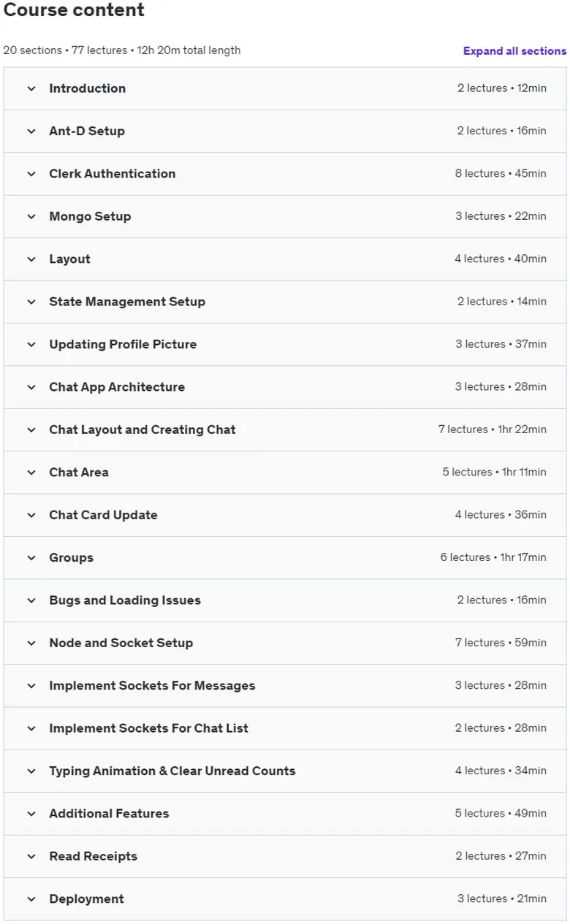Click chevron for Chat Layout and Creating Chat

[x=31, y=429]
